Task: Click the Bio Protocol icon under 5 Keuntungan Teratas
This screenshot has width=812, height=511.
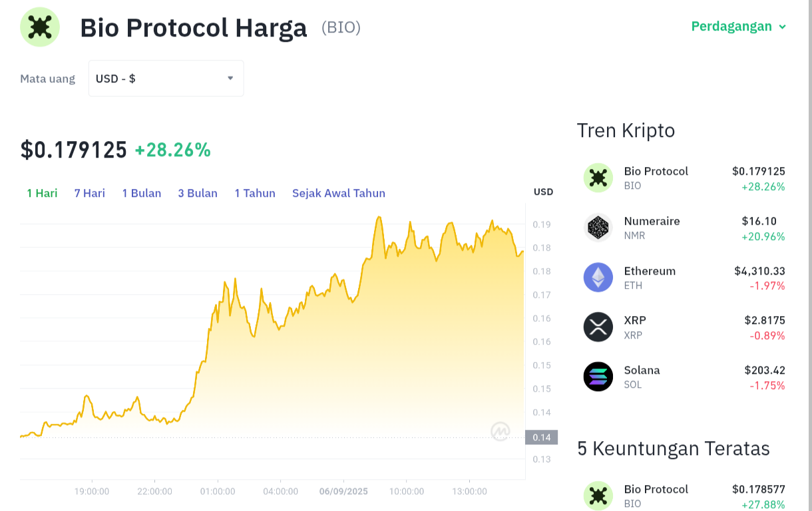Action: (598, 496)
